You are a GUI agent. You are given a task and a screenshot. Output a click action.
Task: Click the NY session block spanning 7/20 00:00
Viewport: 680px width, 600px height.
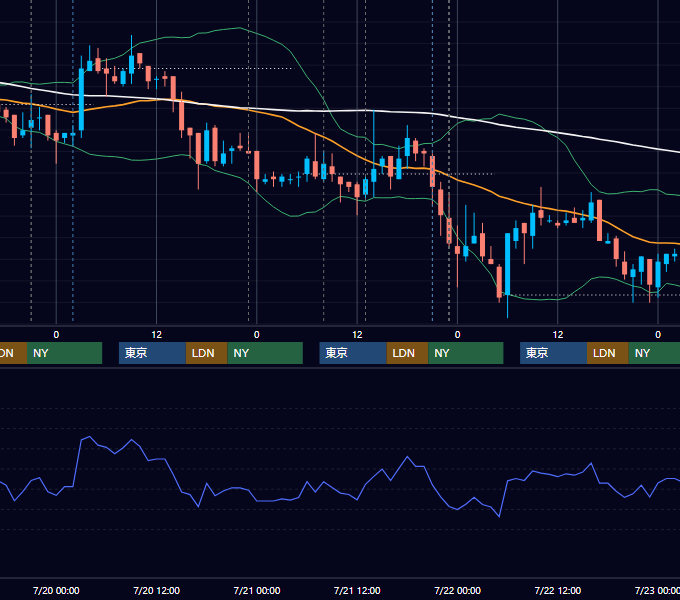(65, 353)
